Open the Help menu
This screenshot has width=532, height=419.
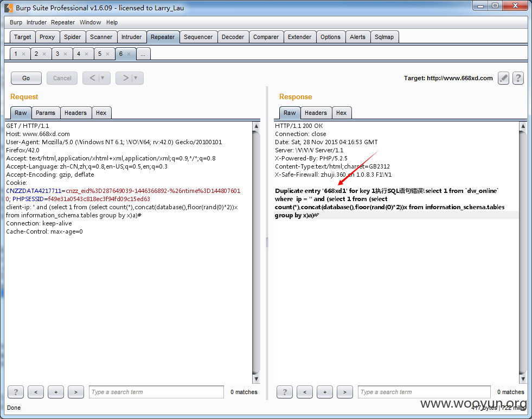(x=112, y=22)
